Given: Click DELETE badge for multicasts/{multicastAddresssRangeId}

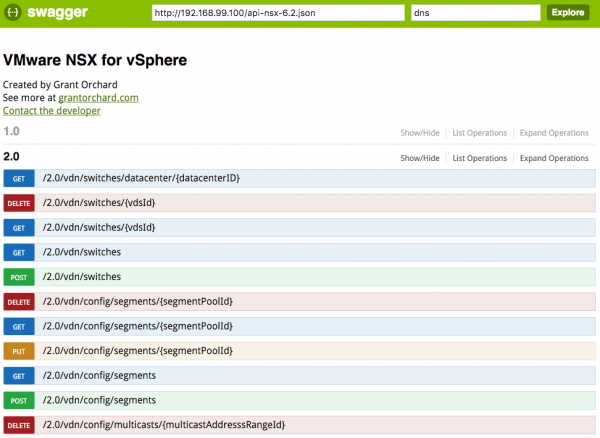Looking at the screenshot, I should pos(19,425).
